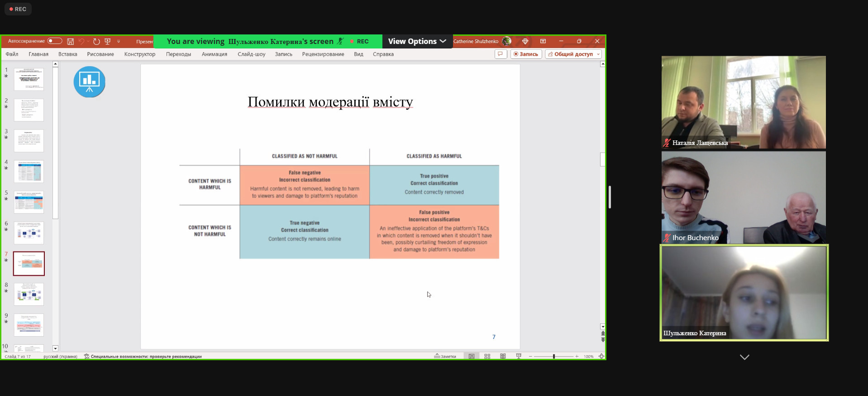
Task: Switch to the Вставка tab
Action: click(x=68, y=54)
